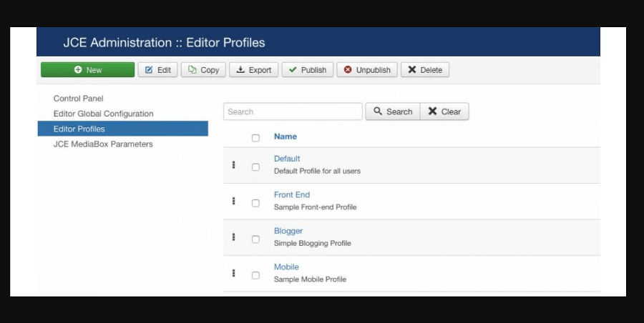Click drag handle icon for Default row
Screen dimensions: 644x323
click(x=234, y=164)
